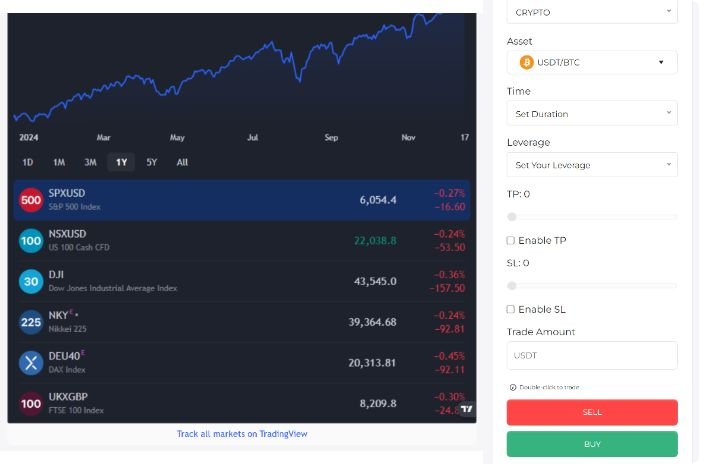
Task: Open the CRYPTO market type dropdown
Action: point(592,12)
